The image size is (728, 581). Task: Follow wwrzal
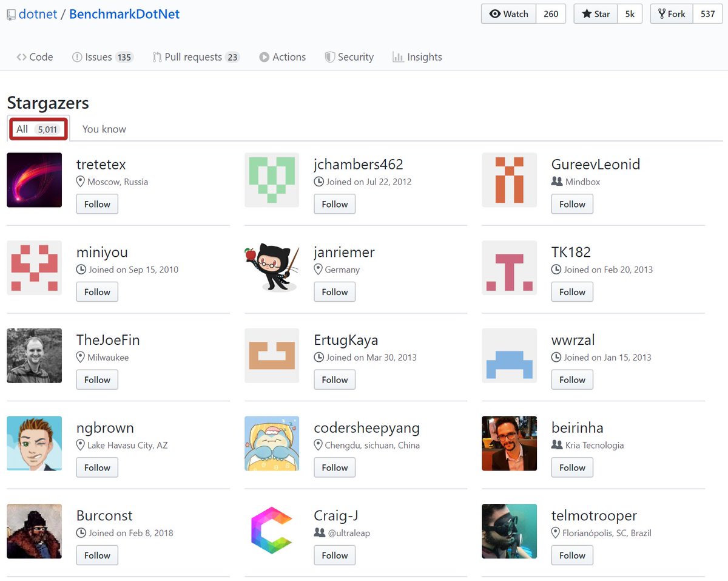572,379
